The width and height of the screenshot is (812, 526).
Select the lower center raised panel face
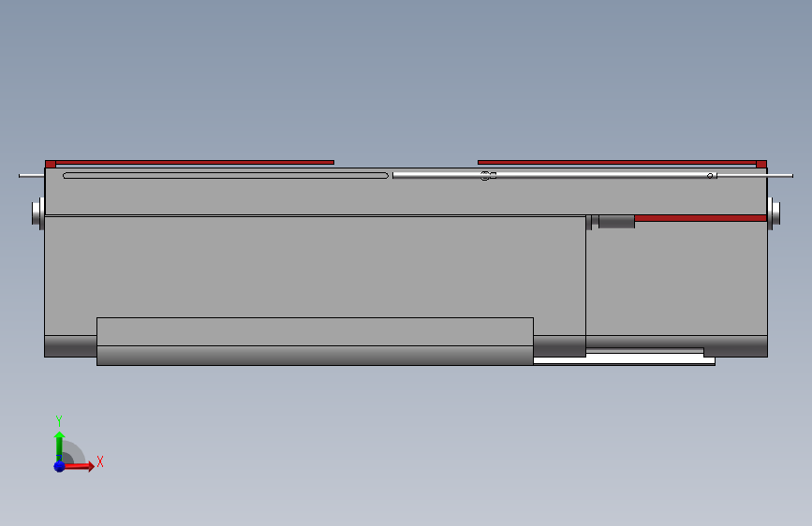point(315,331)
